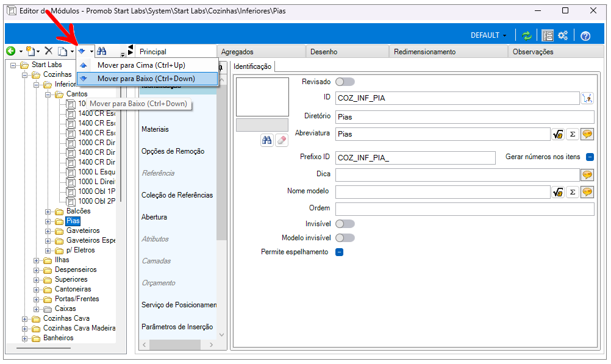This screenshot has height=364, width=611.
Task: Expand the Gaveteiros folder in tree
Action: point(48,231)
